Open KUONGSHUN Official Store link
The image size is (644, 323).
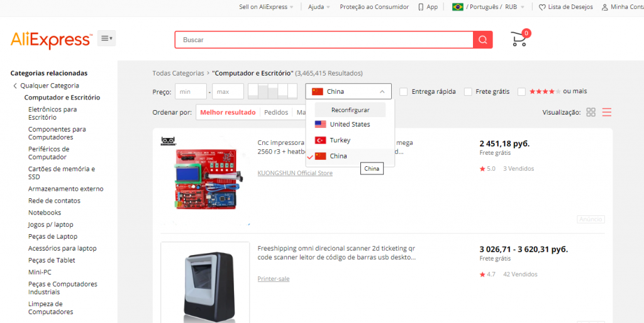click(295, 173)
